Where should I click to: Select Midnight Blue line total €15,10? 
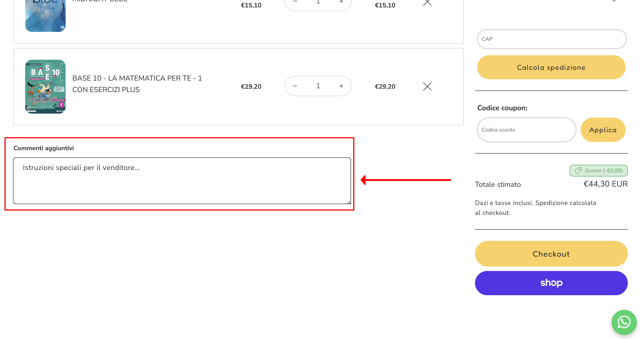(x=385, y=5)
